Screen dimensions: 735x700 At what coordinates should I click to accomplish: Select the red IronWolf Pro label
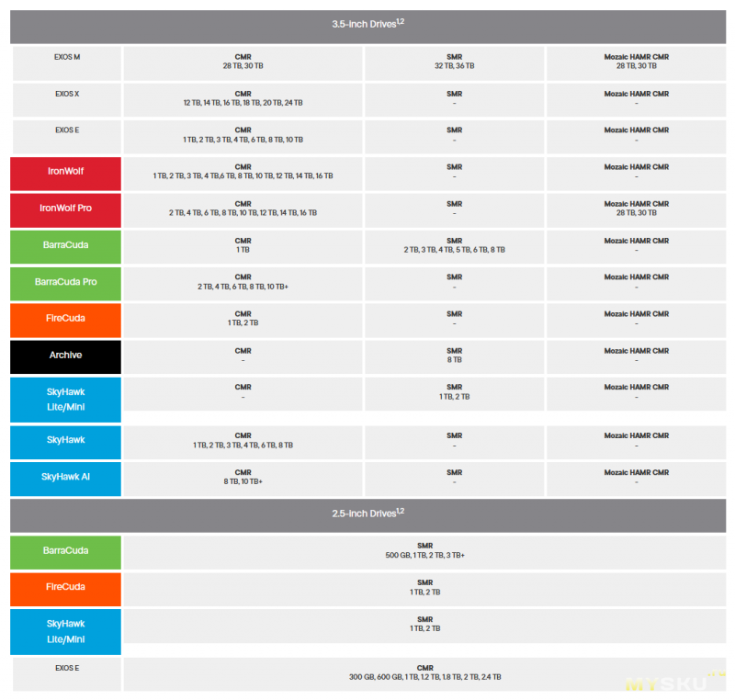pyautogui.click(x=65, y=209)
